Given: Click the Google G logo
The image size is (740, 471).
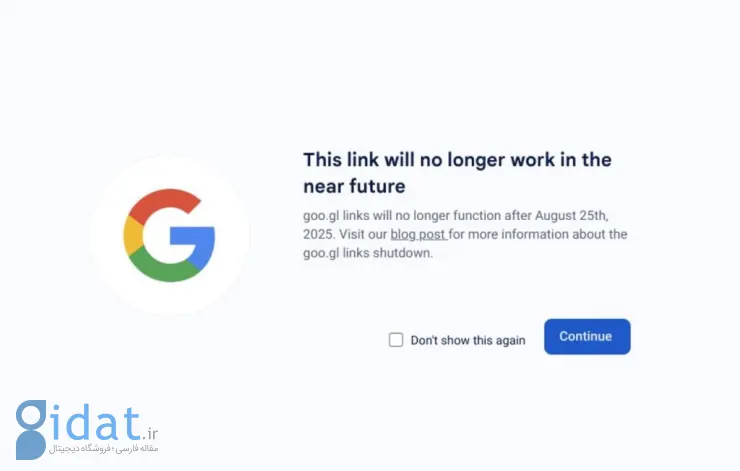Looking at the screenshot, I should (x=169, y=235).
